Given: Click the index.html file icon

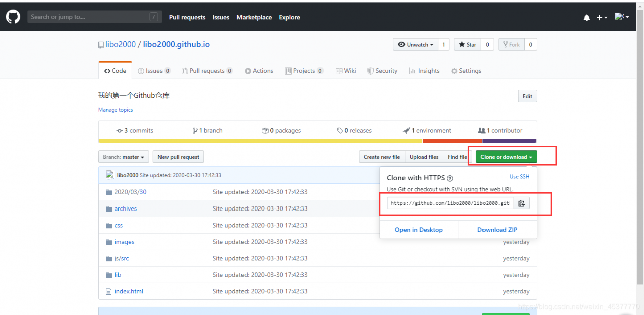Looking at the screenshot, I should point(108,291).
